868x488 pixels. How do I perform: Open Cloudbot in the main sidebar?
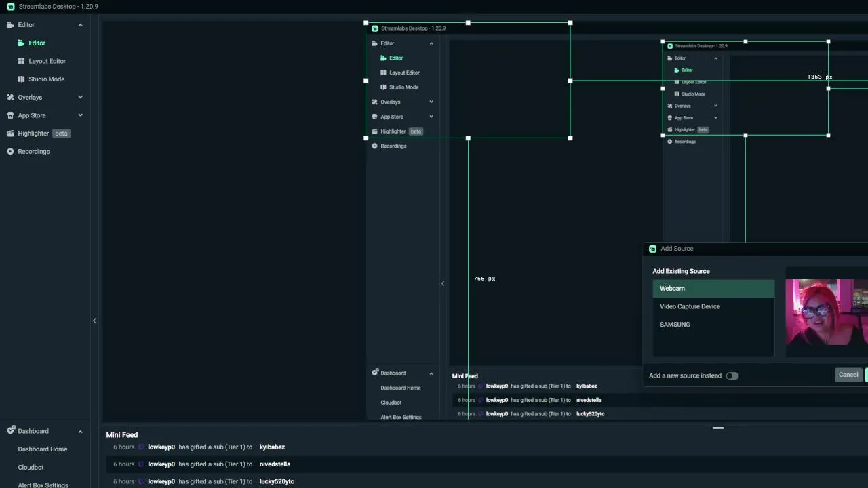pyautogui.click(x=31, y=468)
